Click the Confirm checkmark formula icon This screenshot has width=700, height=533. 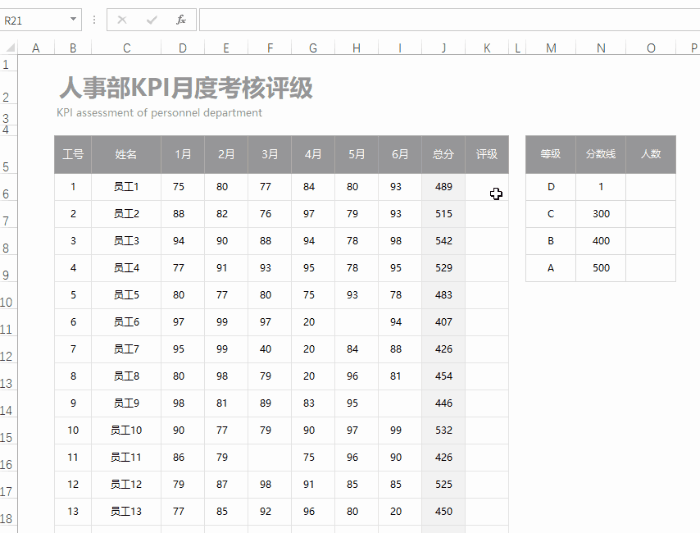(x=151, y=20)
